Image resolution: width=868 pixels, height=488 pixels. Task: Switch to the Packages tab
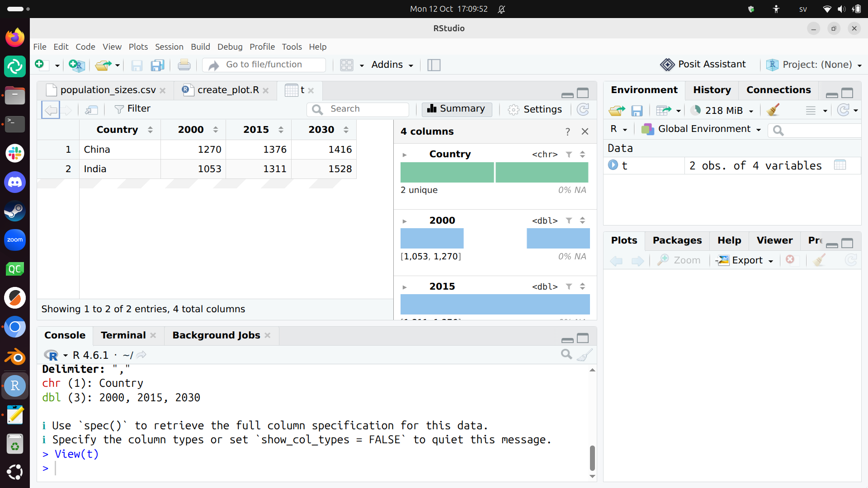677,240
